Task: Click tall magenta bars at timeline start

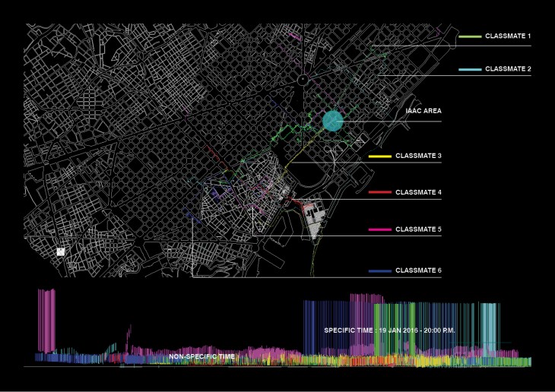Action: [46, 319]
